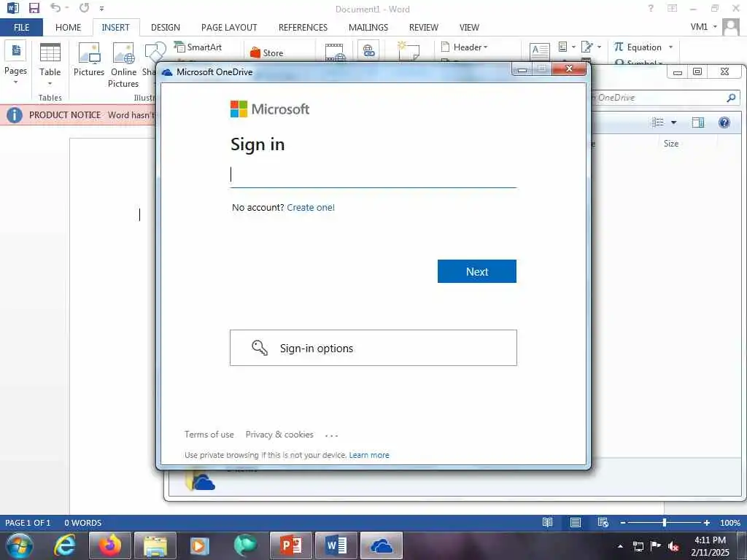Switch to Print Layout view
Viewport: 747px width, 560px height.
pos(576,522)
